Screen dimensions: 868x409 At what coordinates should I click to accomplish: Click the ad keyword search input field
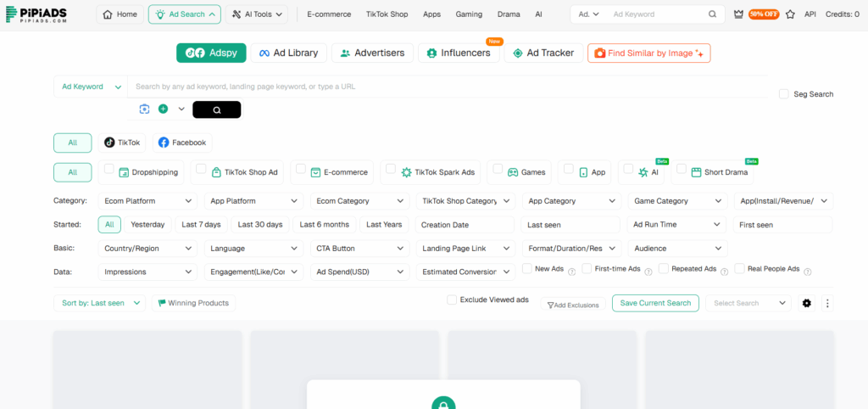pyautogui.click(x=449, y=87)
